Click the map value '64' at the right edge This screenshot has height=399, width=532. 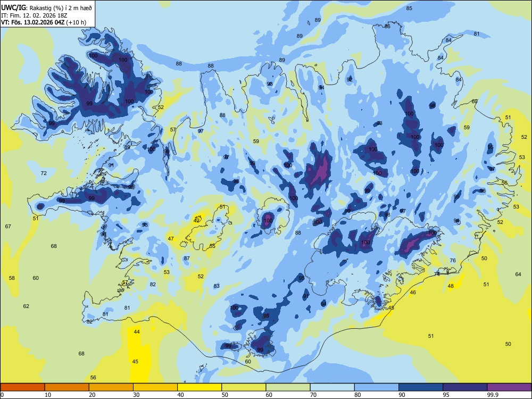coord(518,274)
